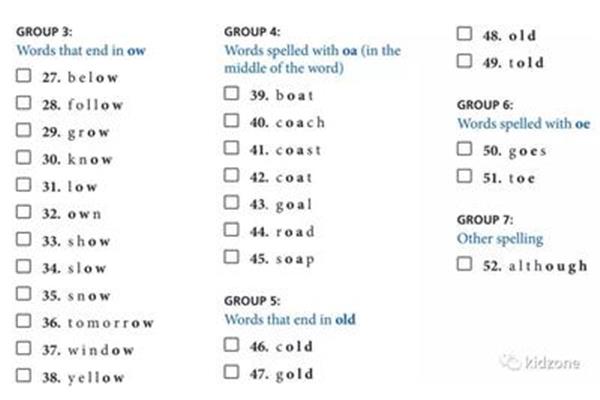Check the box next to tomorrow
Screen dimensions: 600x400
(x=23, y=321)
